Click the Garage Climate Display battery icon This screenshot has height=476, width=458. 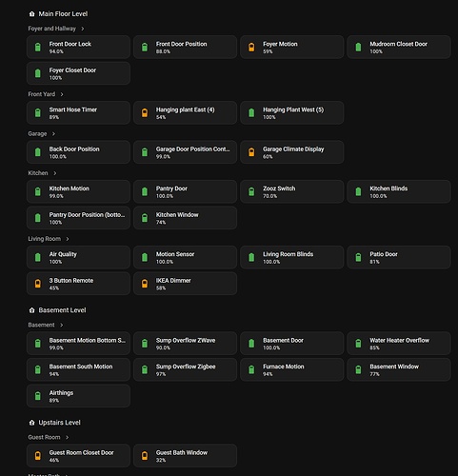pos(251,152)
